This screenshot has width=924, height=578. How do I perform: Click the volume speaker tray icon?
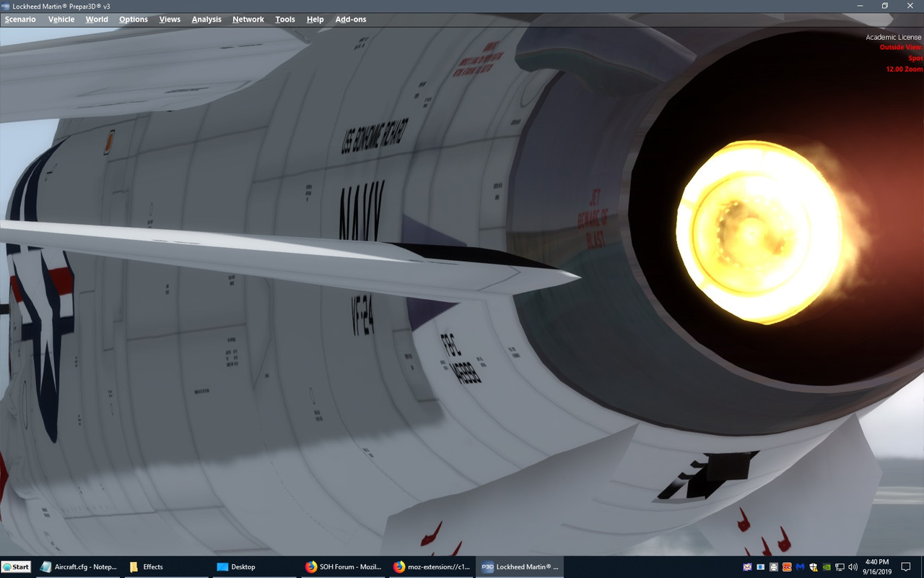853,567
